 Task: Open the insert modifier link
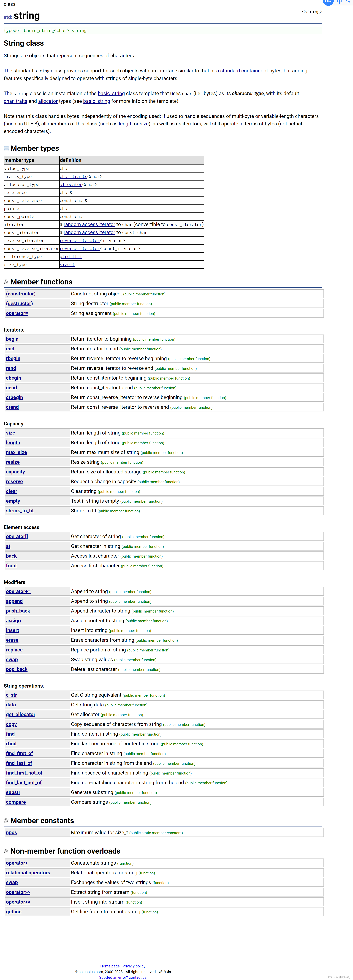click(13, 630)
